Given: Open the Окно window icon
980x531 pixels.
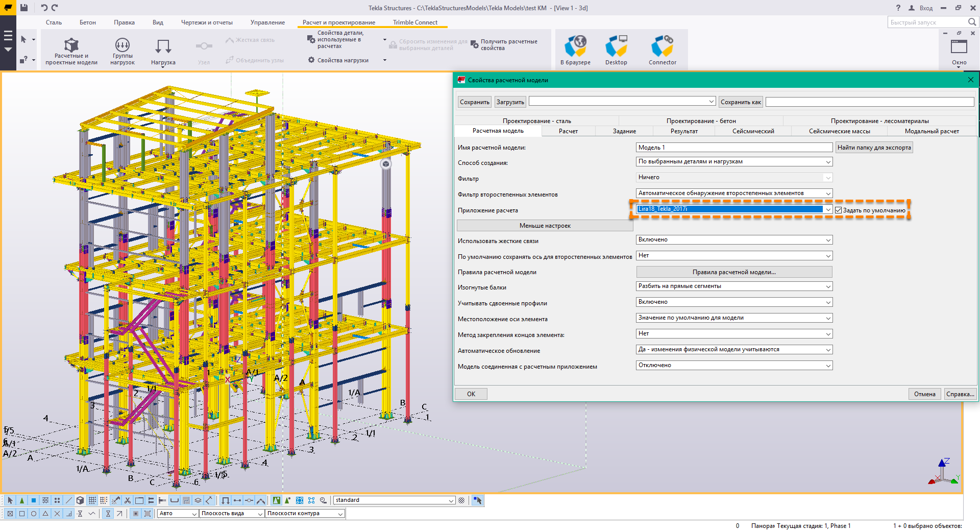Looking at the screenshot, I should tap(959, 51).
